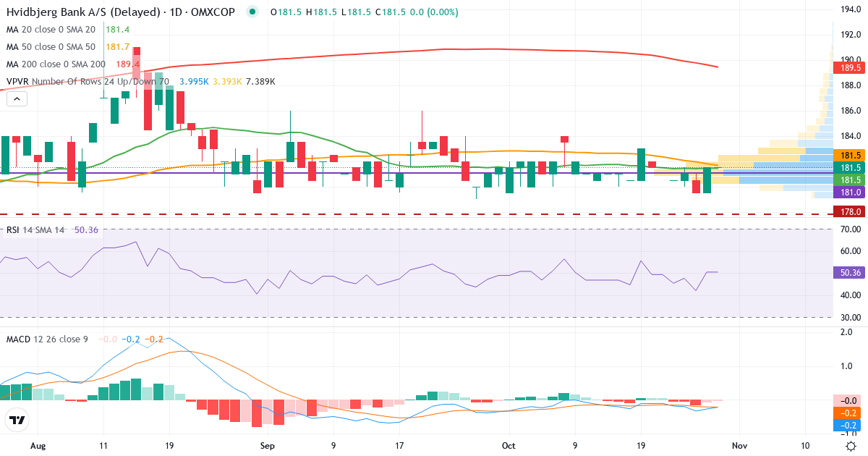The height and width of the screenshot is (456, 868).
Task: Click the C181.5 close price value
Action: coord(391,12)
